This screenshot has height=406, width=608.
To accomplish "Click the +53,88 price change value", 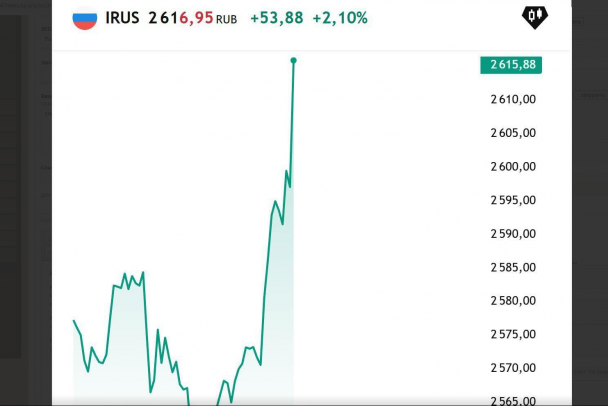I will coord(276,18).
